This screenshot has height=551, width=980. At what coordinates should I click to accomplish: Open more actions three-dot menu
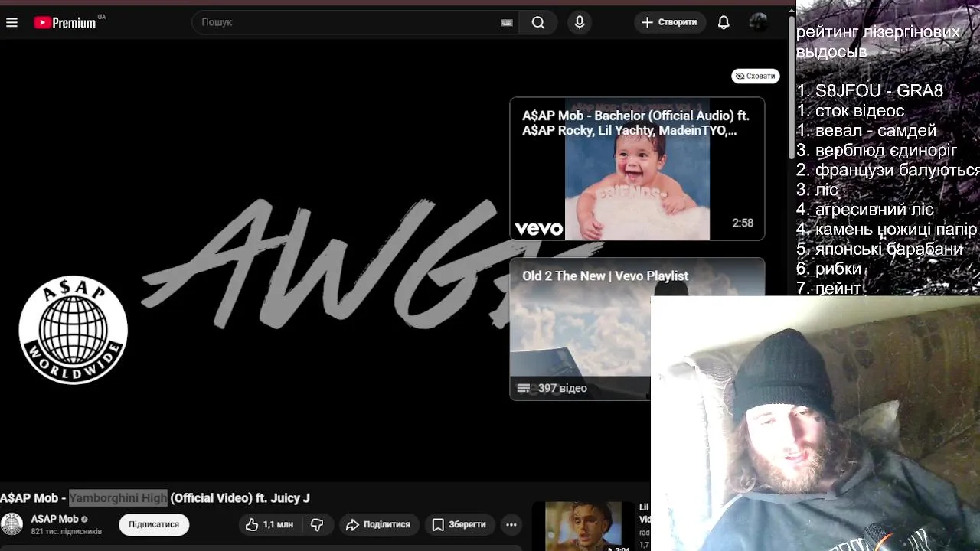tap(511, 524)
